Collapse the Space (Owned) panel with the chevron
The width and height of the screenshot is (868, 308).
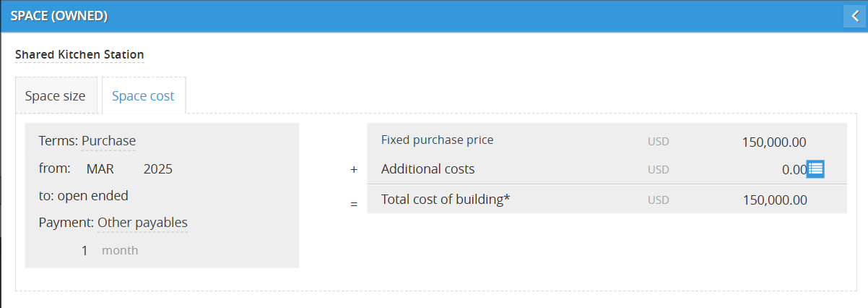(x=855, y=17)
